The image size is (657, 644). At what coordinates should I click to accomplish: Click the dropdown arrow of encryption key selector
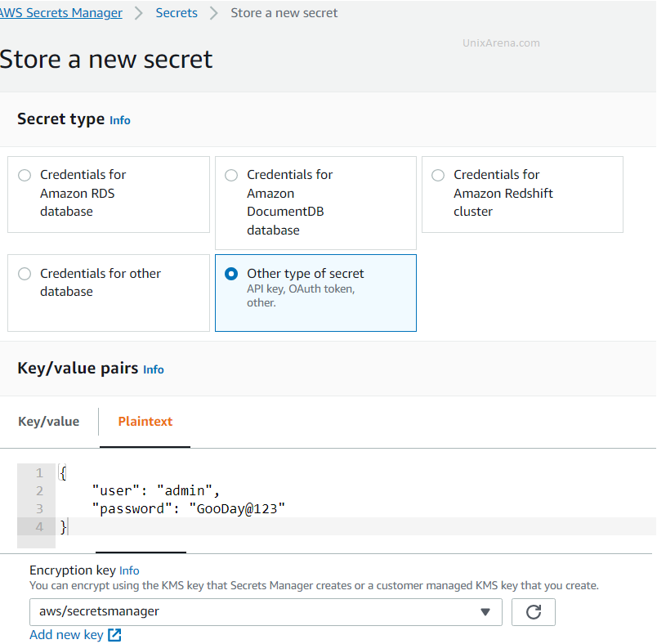pos(485,612)
